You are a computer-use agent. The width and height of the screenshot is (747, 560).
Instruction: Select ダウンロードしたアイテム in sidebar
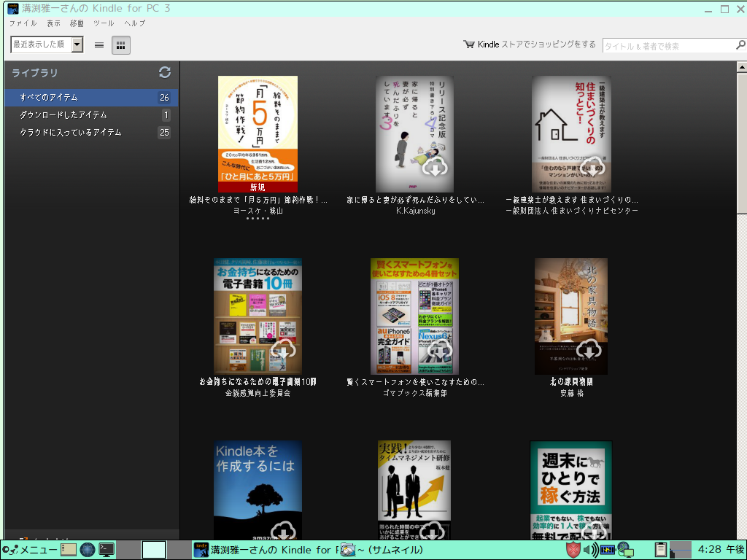pyautogui.click(x=91, y=114)
